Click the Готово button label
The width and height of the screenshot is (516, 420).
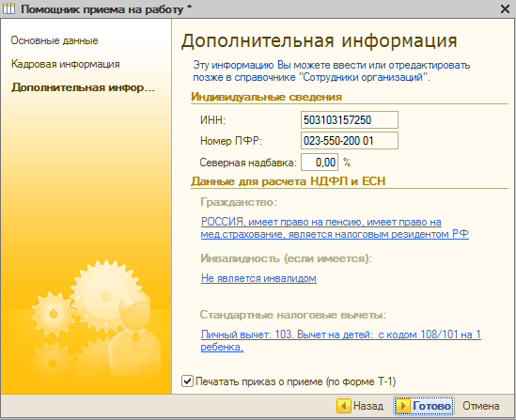click(431, 406)
